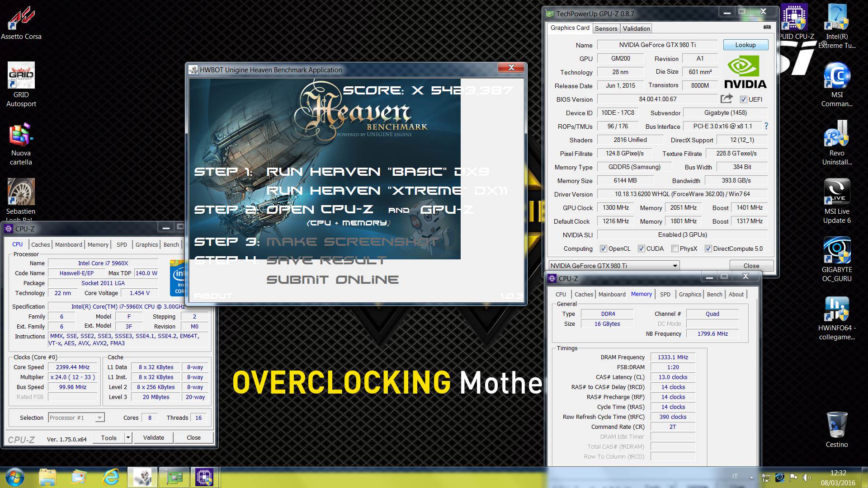The image size is (868, 488).
Task: Open File Explorer from the taskbar
Action: [47, 477]
